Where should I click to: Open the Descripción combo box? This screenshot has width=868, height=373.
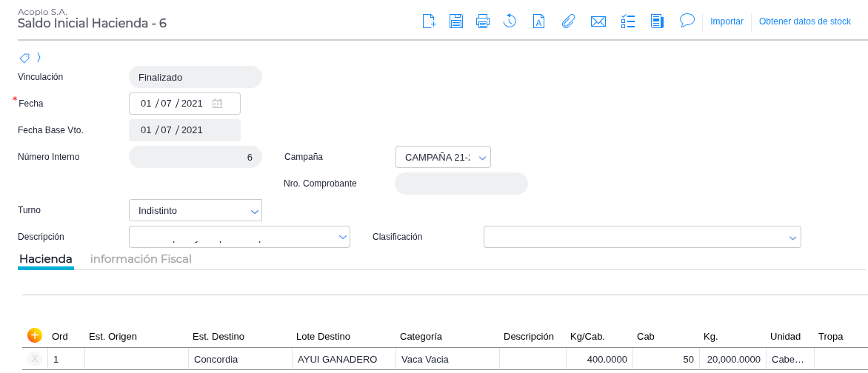pos(343,238)
